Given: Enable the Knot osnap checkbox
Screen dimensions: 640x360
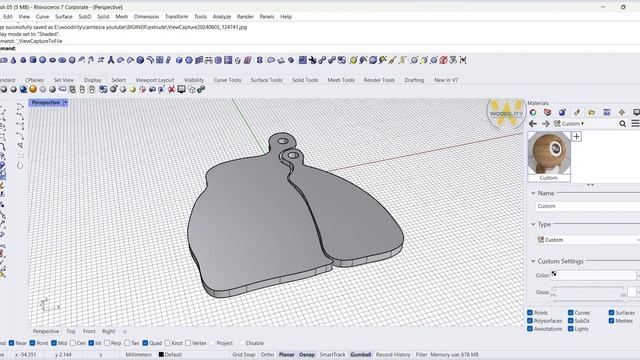Looking at the screenshot, I should [x=167, y=343].
